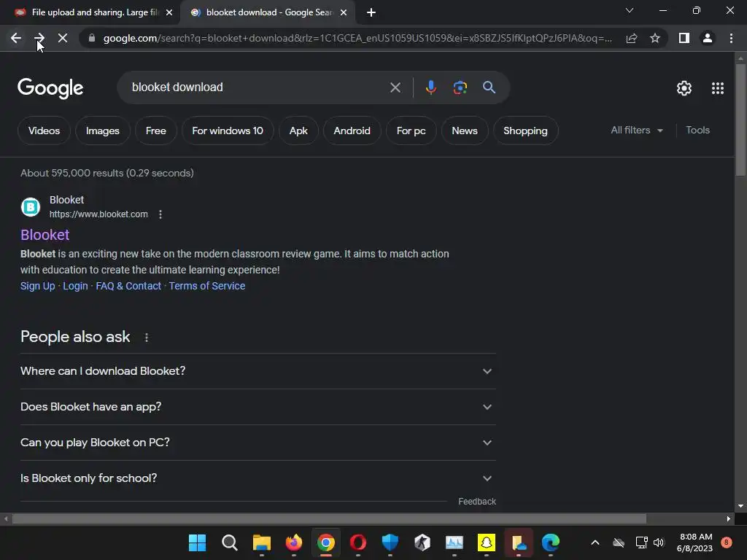Open Google quick settings gear
Viewport: 747px width, 560px height.
click(684, 88)
